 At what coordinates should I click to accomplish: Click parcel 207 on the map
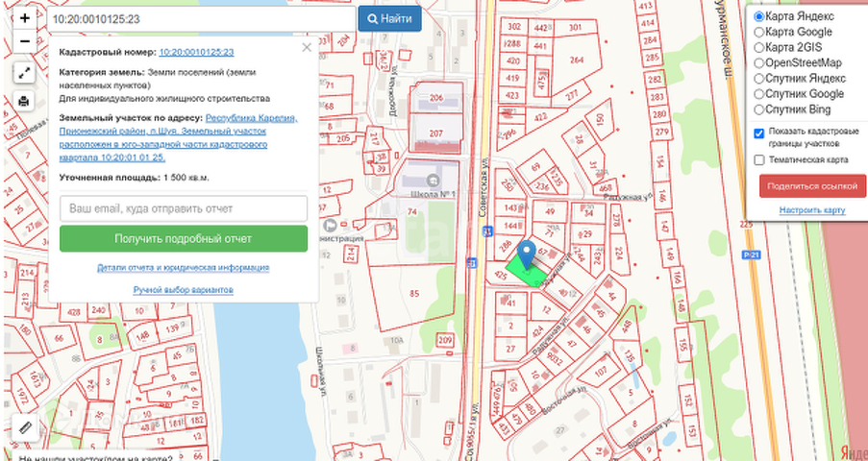436,133
